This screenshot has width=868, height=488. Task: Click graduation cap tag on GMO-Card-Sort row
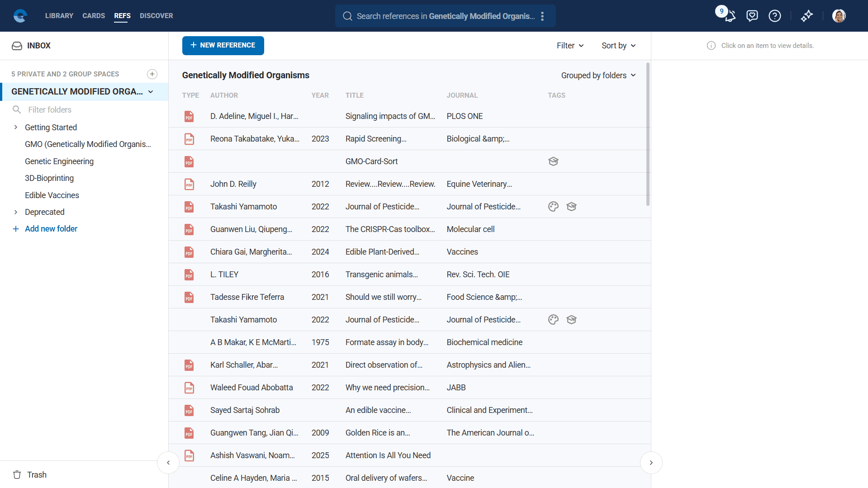(x=553, y=161)
